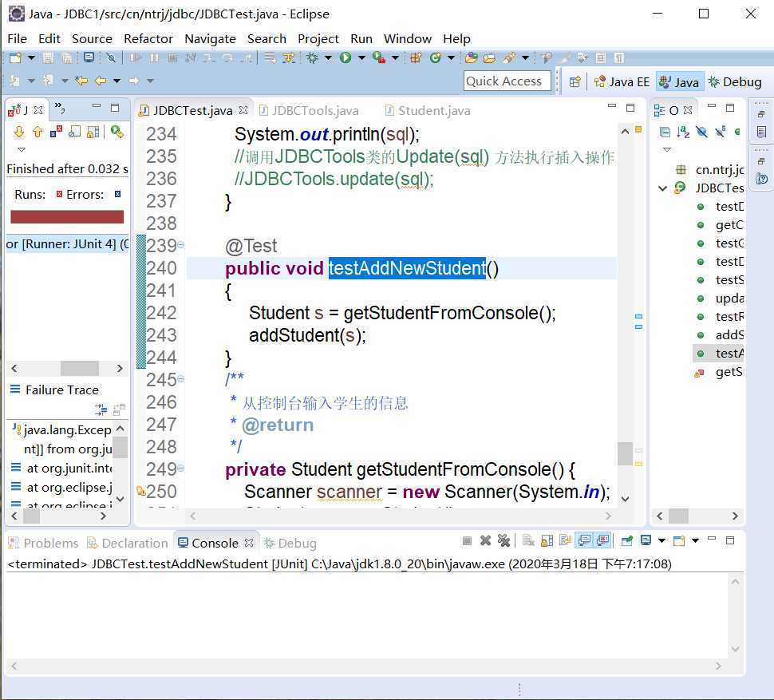
Task: Switch to the Debug perspective
Action: pos(735,82)
